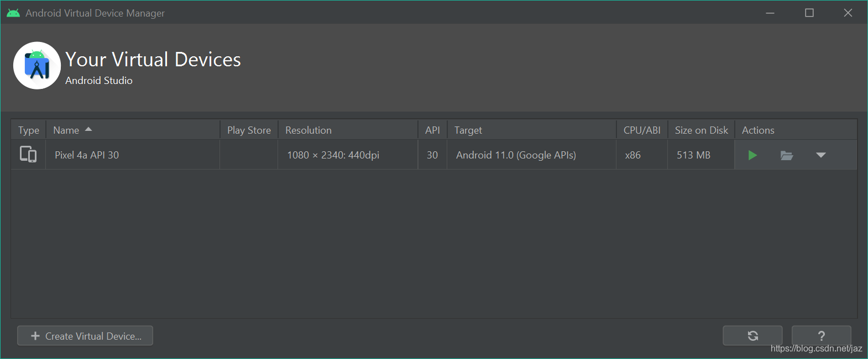Click the Android Studio logo in the header
Screen dimensions: 868x359
point(37,66)
